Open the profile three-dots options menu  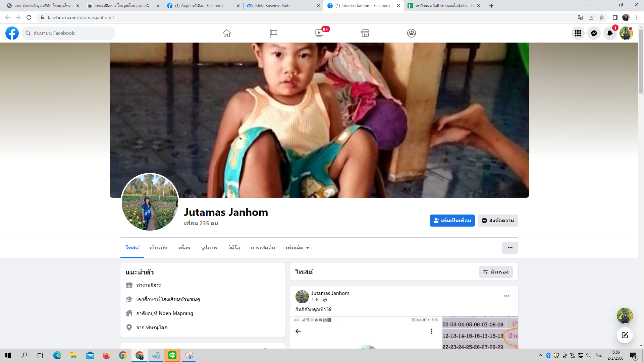coord(510,248)
